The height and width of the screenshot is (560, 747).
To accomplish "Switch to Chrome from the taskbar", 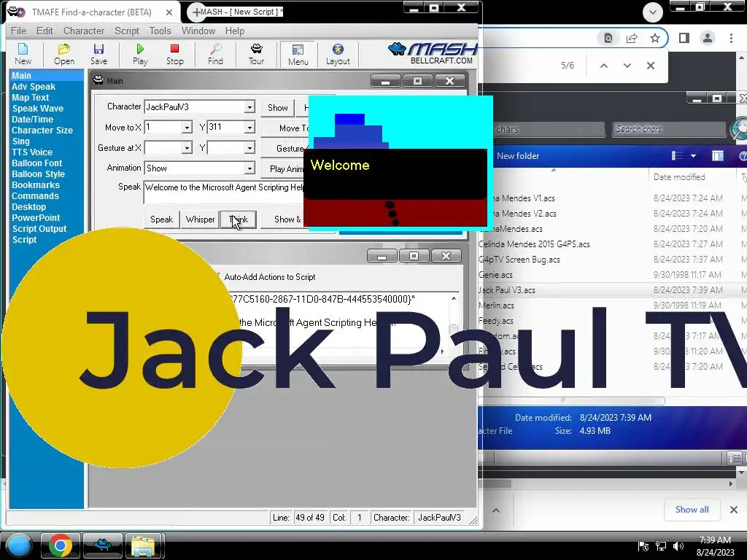I will (60, 545).
